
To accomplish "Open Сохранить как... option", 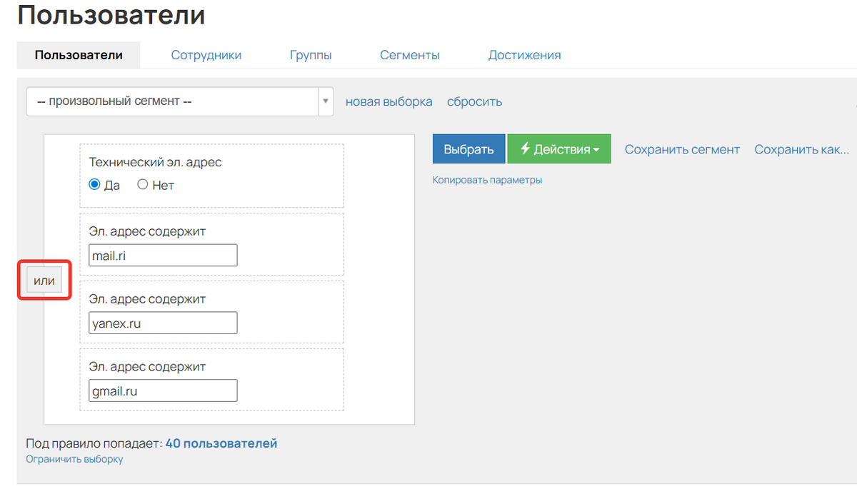I will point(801,149).
